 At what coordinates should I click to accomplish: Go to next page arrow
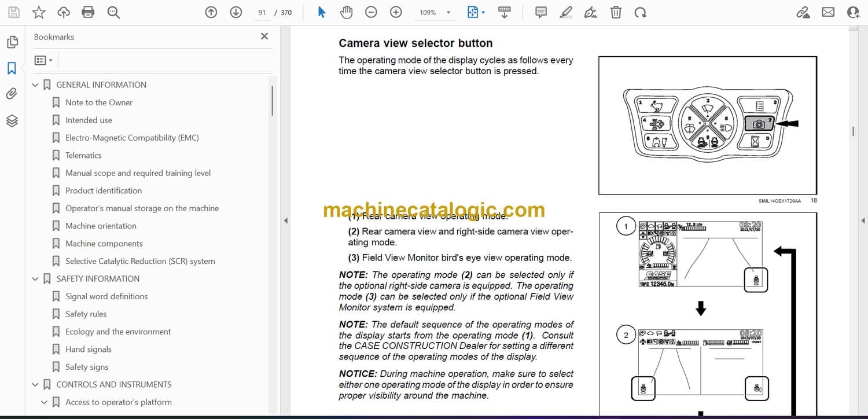pyautogui.click(x=236, y=12)
